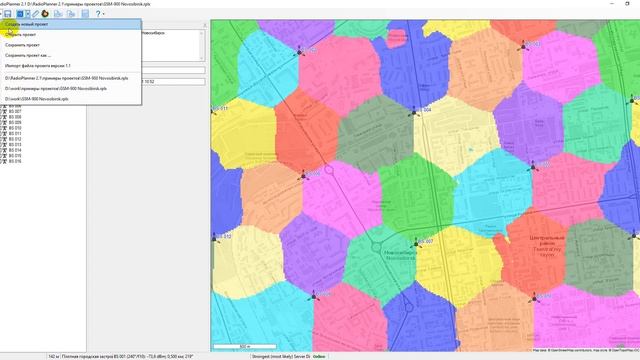640x360 pixels.
Task: Click the empty field below the description box
Action: point(173,71)
